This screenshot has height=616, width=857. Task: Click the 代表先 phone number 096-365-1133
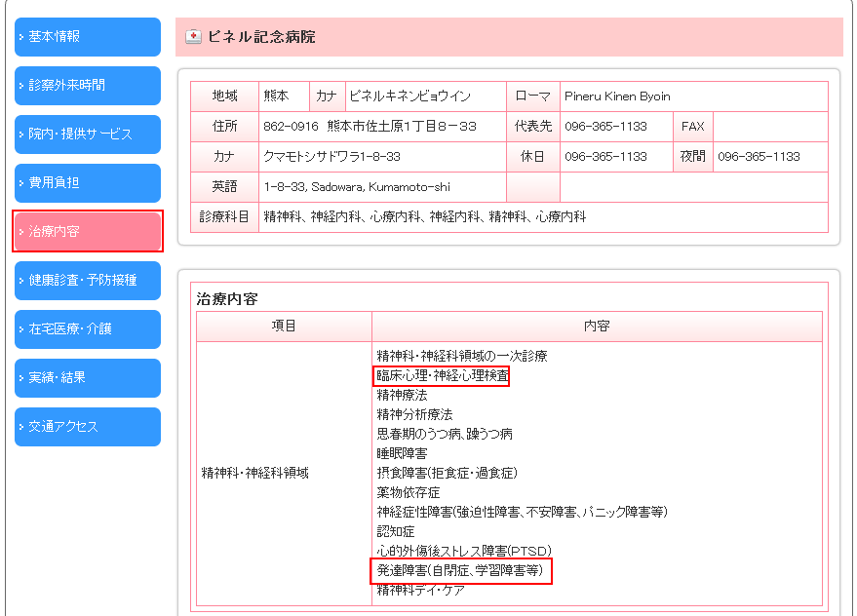click(605, 127)
